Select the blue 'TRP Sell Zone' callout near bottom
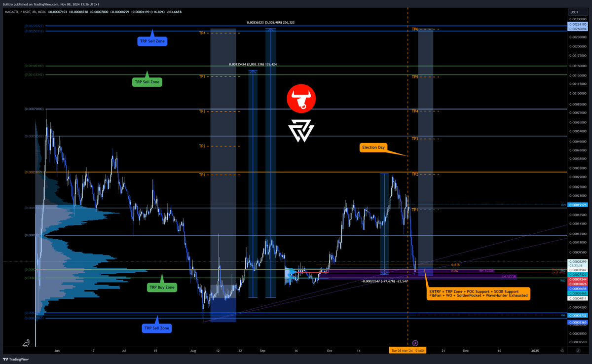Viewport: 592px width, 364px height. pyautogui.click(x=157, y=328)
